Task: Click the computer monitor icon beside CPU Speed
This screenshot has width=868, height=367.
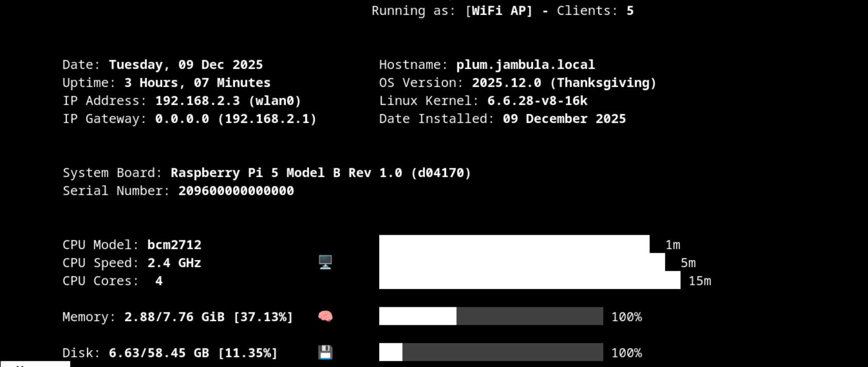Action: coord(325,262)
